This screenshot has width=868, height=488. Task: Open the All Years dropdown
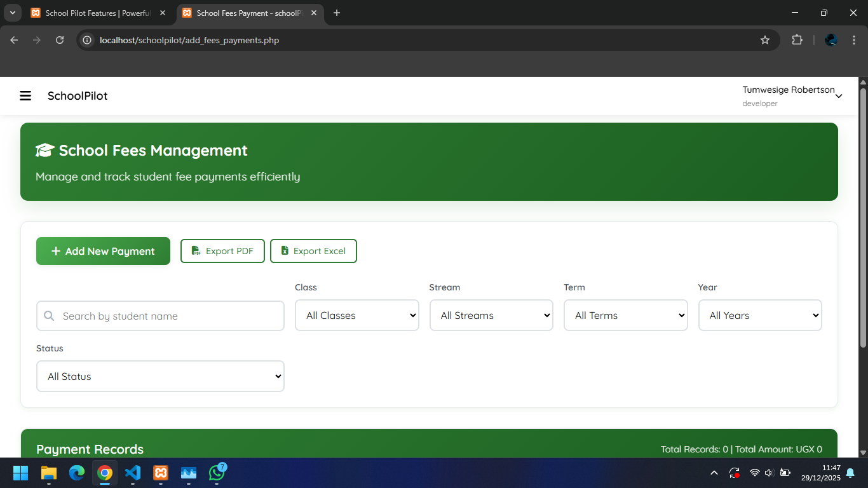[x=760, y=315]
